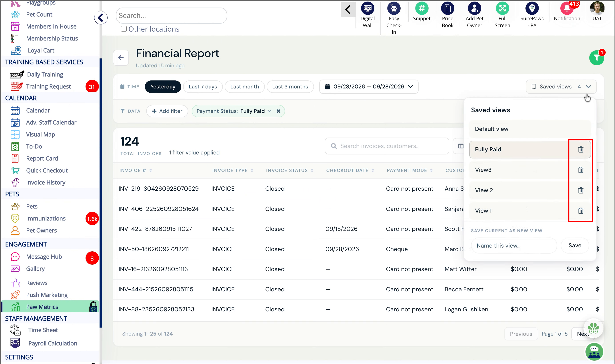Screen dimensions: 615x364
Task: Open the Digital Wall icon
Action: coord(367,9)
